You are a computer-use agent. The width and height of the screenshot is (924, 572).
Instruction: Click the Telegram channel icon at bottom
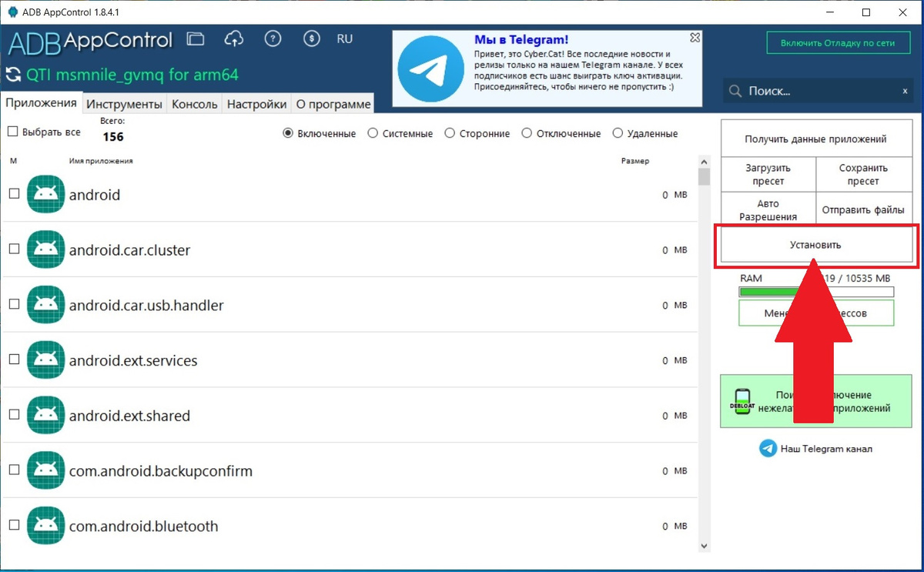coord(768,449)
